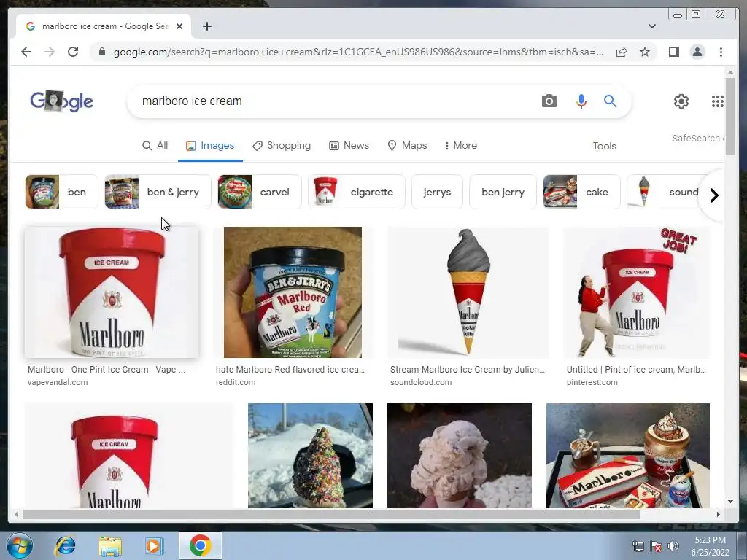The height and width of the screenshot is (560, 747).
Task: Open the ice cream scoop cone image
Action: [460, 455]
